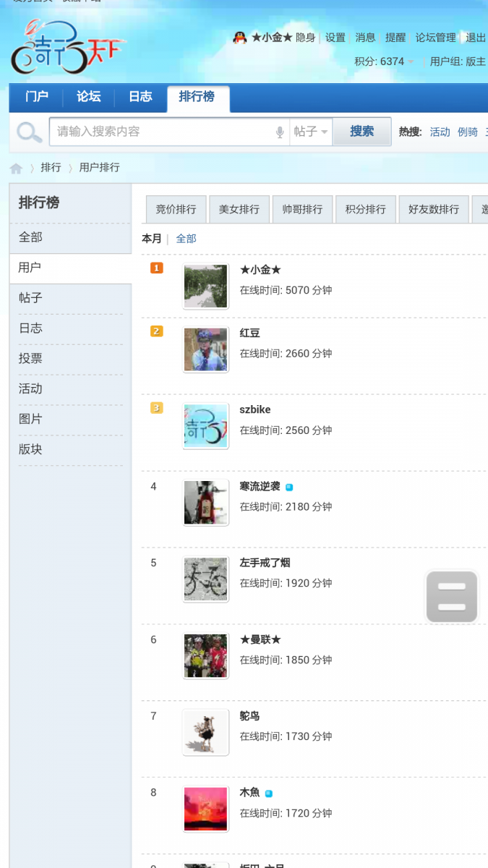Tap the microphone voice search icon

[x=280, y=132]
